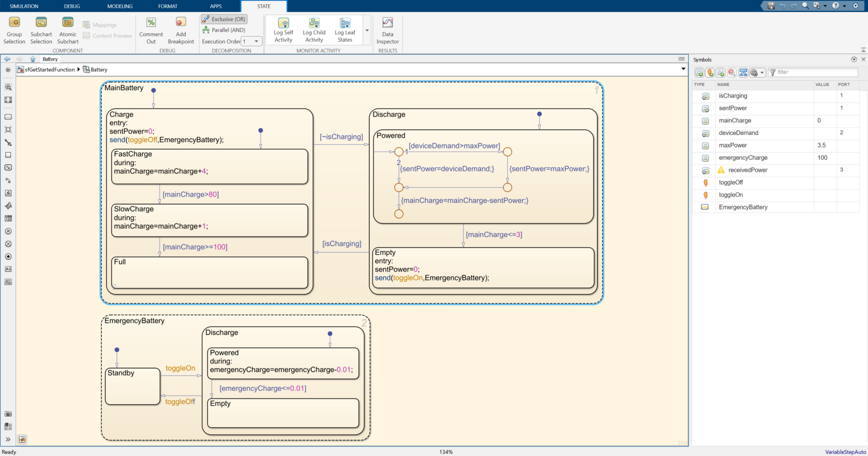Viewport: 868px width, 456px height.
Task: Toggle Exclusive (OR) decomposition
Action: (x=224, y=19)
